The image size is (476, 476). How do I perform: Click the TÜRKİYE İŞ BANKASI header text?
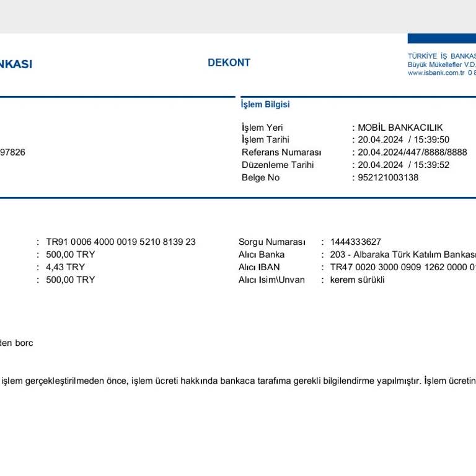point(442,56)
